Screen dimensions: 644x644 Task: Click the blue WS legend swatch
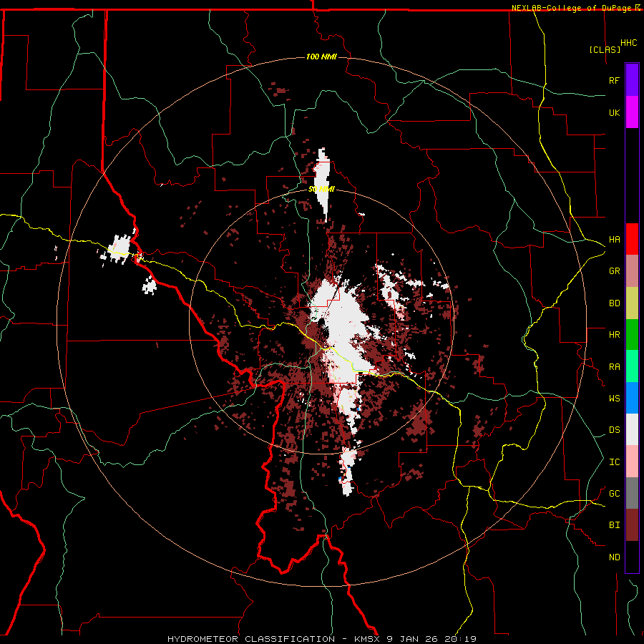632,398
